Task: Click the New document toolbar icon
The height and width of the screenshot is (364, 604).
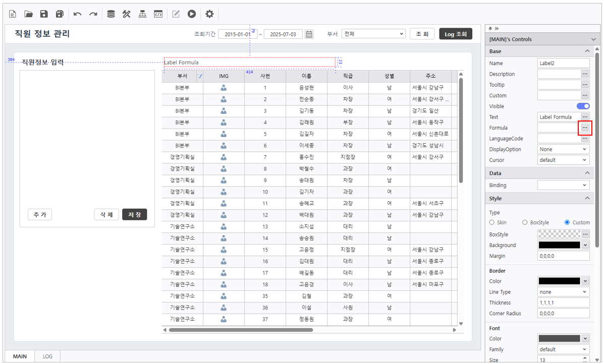Action: (x=13, y=14)
